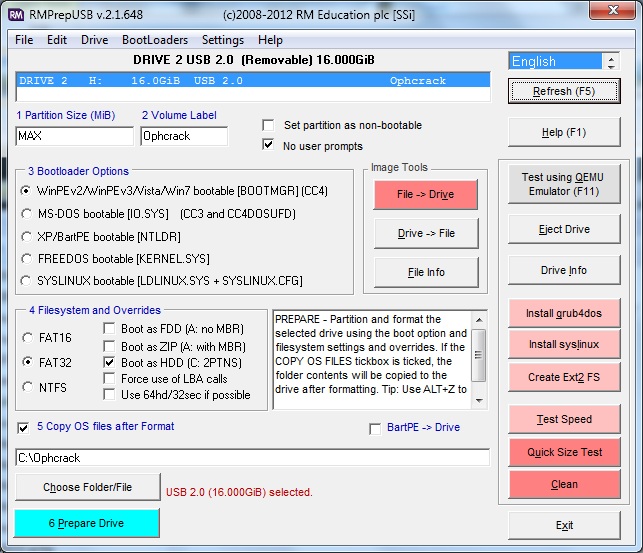643x553 pixels.
Task: Click the description box scrollbar thumb
Action: pyautogui.click(x=479, y=355)
